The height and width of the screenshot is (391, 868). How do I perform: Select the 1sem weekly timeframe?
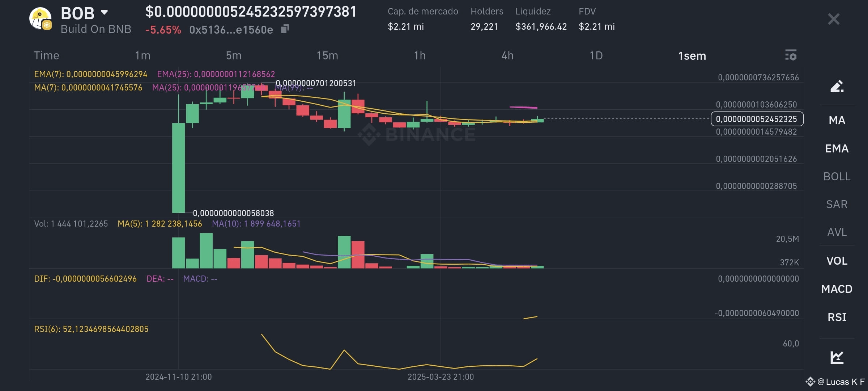[692, 56]
